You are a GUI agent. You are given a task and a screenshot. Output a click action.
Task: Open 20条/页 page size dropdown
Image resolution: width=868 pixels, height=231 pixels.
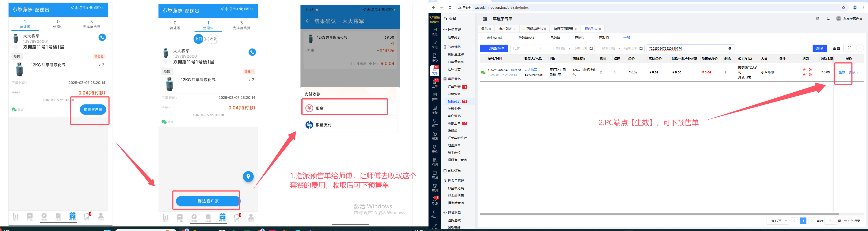point(778,221)
